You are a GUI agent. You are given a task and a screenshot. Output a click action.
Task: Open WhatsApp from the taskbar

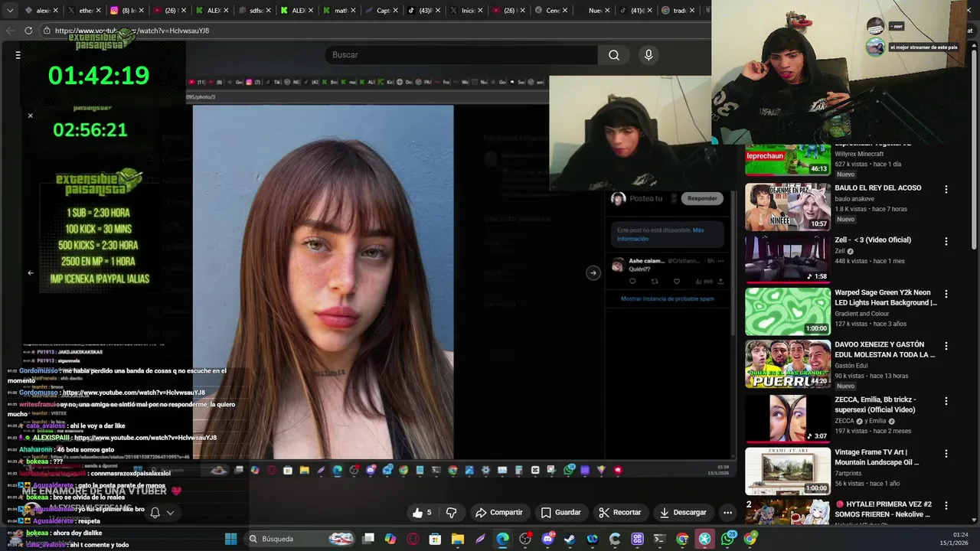click(727, 539)
